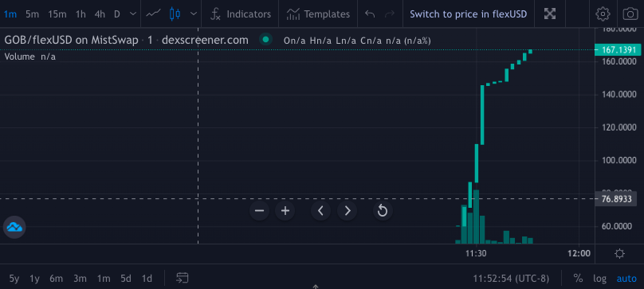This screenshot has height=289, width=644.
Task: Click the TradingView cloud logo
Action: (14, 227)
